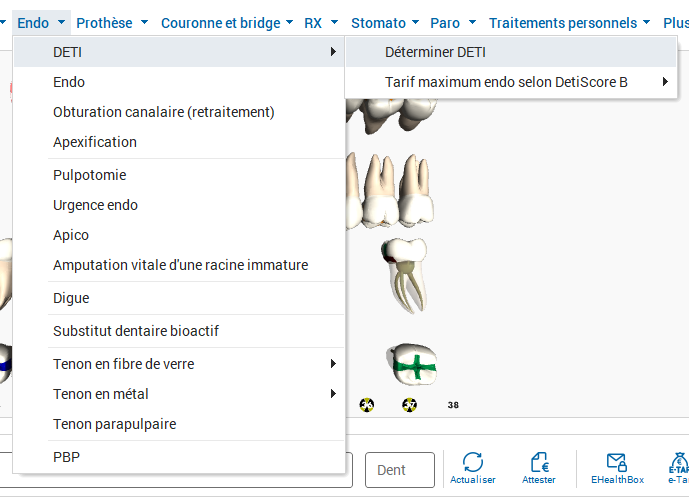Select tooth number 38 label
The image size is (689, 501).
(453, 405)
